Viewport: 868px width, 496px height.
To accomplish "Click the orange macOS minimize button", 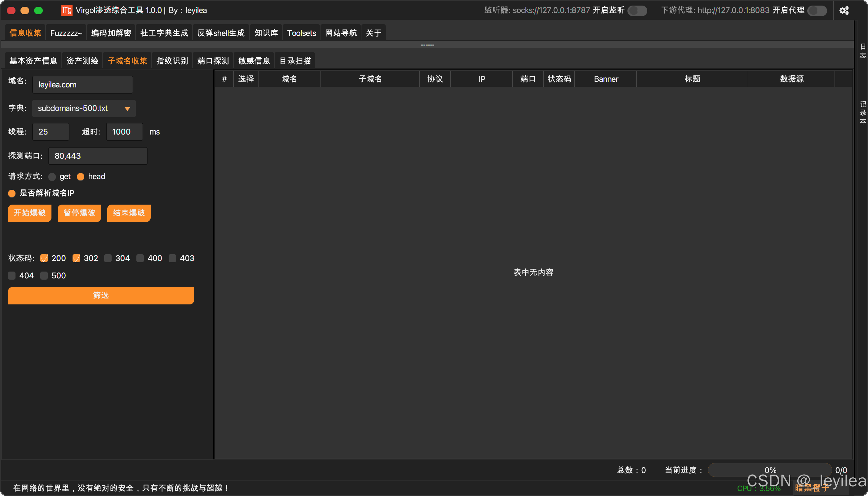I will (25, 10).
